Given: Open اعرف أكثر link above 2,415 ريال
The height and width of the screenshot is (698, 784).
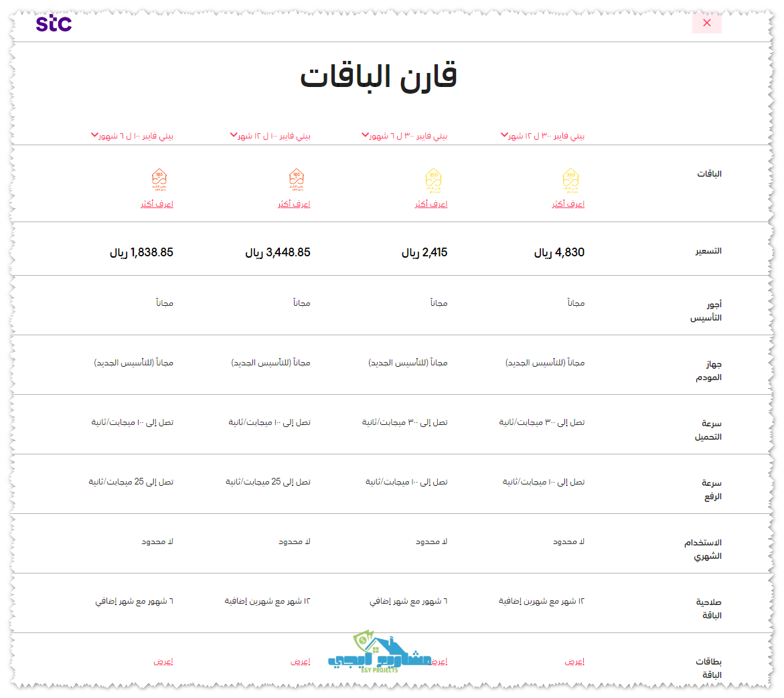Looking at the screenshot, I should tap(431, 204).
